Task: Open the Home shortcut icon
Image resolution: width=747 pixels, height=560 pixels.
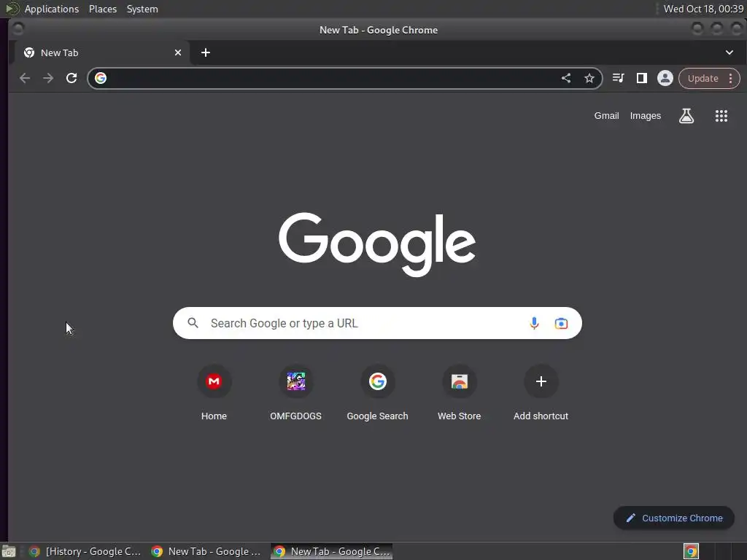Action: click(214, 381)
